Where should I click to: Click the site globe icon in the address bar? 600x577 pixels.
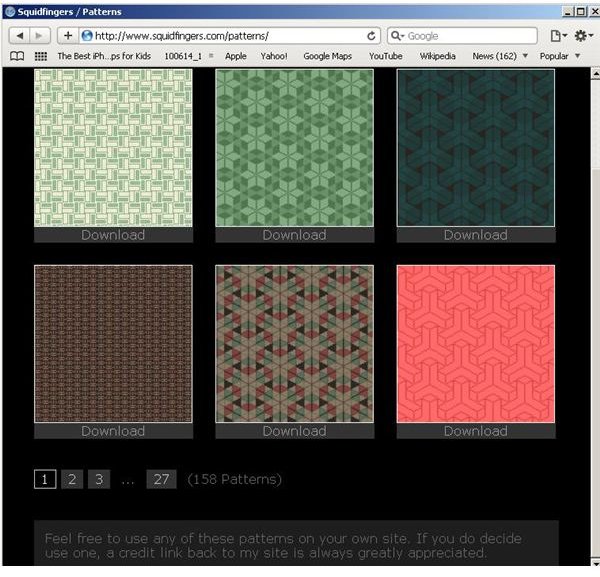(x=87, y=36)
